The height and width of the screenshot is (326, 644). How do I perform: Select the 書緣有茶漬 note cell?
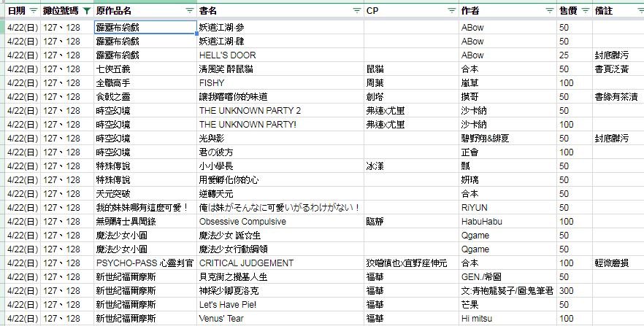point(618,97)
